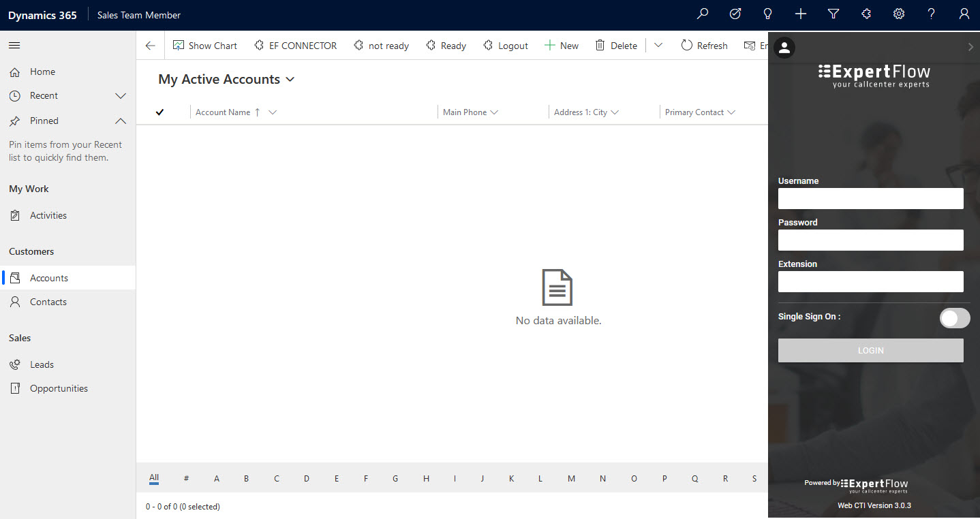Click inside the Username field
Viewport: 980px width, 519px height.
(870, 198)
